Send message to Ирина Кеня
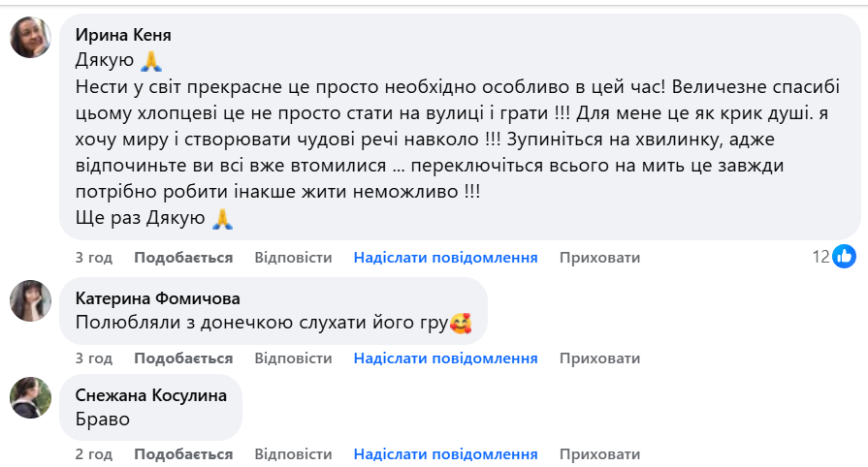Viewport: 868px width, 467px height. [x=445, y=258]
